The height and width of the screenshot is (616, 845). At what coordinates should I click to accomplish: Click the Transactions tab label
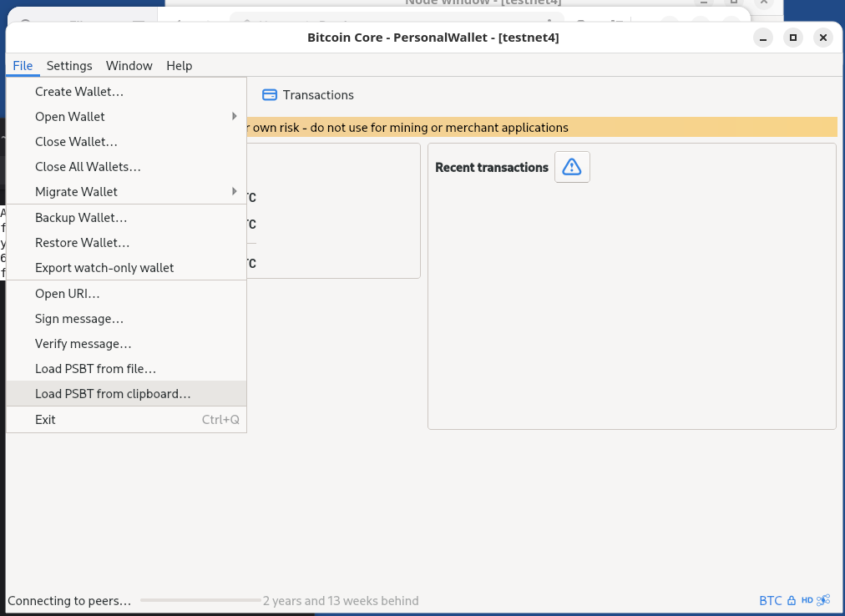318,95
